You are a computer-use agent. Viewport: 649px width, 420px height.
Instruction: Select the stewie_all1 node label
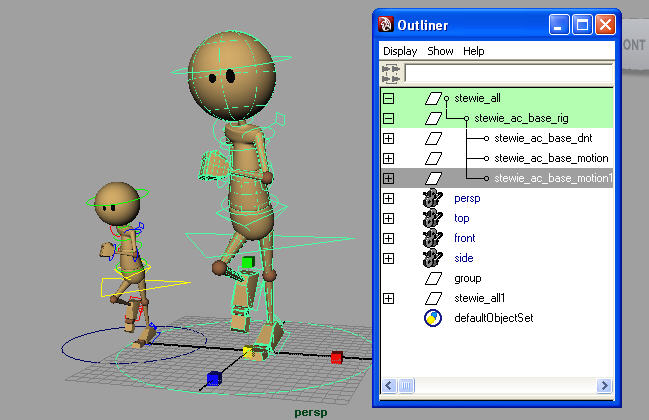click(x=479, y=298)
